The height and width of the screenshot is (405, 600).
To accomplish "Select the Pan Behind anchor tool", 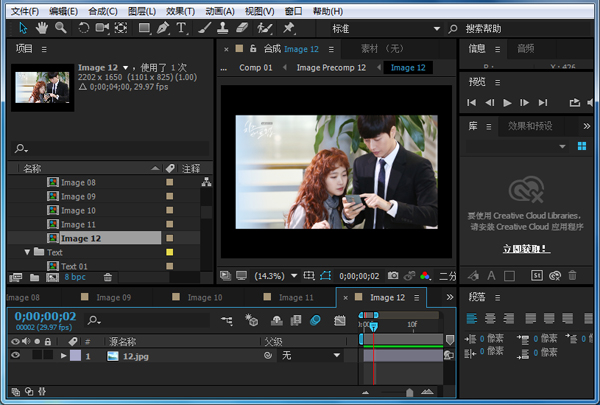I will (121, 28).
